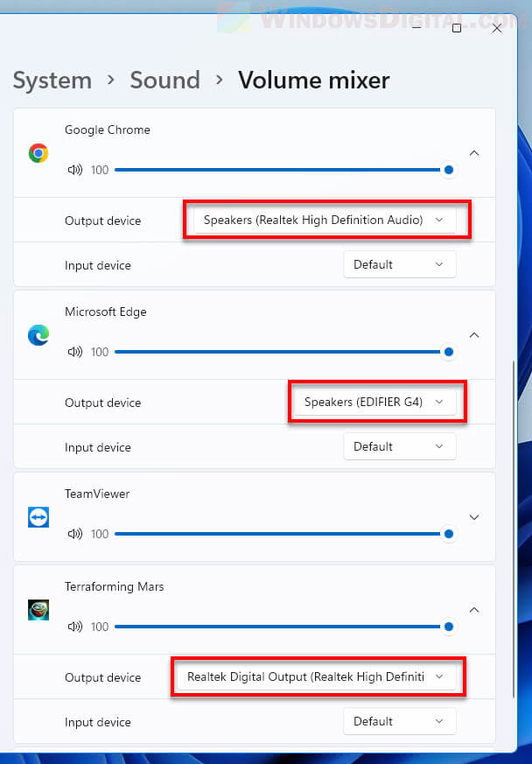This screenshot has width=532, height=764.
Task: Close the Settings window
Action: 496,28
